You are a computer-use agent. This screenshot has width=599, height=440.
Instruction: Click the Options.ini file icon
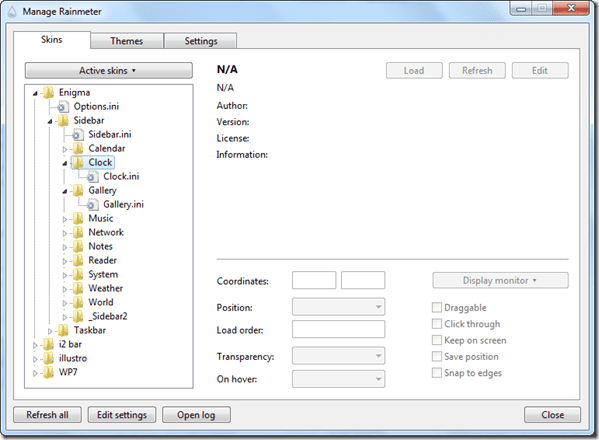tap(63, 107)
